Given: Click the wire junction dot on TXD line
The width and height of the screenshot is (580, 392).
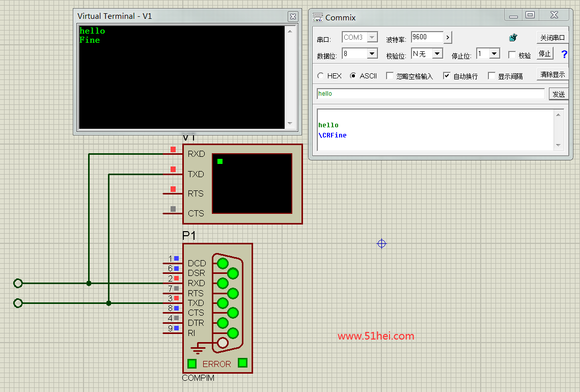Looking at the screenshot, I should 108,303.
